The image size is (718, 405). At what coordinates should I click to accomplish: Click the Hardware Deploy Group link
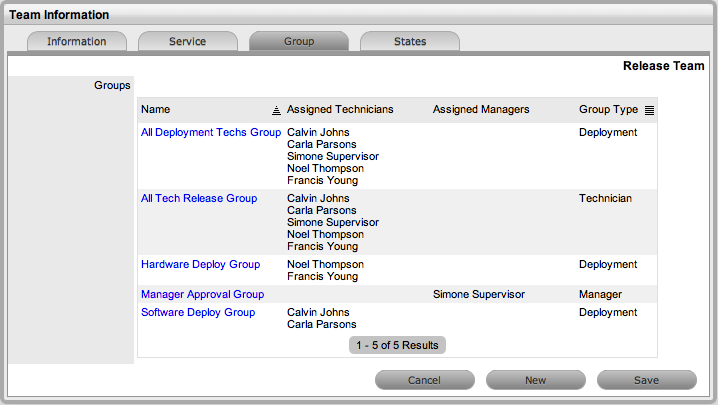[x=200, y=265]
